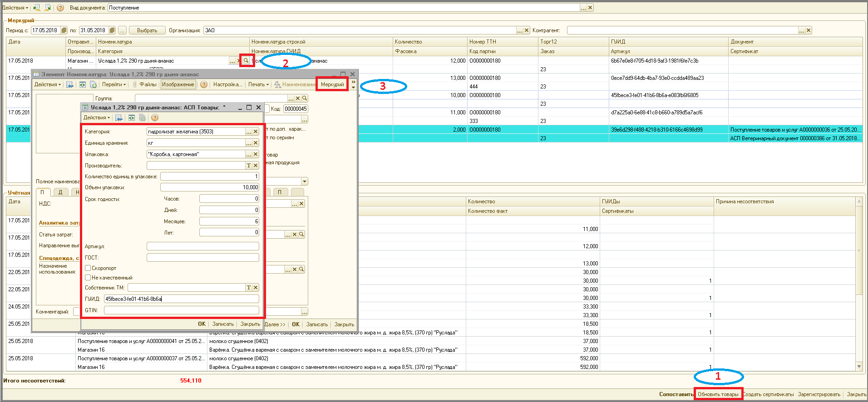Switch to the Д tab in the Номенклатура form
Viewport: 868px width, 402px height.
[x=60, y=192]
